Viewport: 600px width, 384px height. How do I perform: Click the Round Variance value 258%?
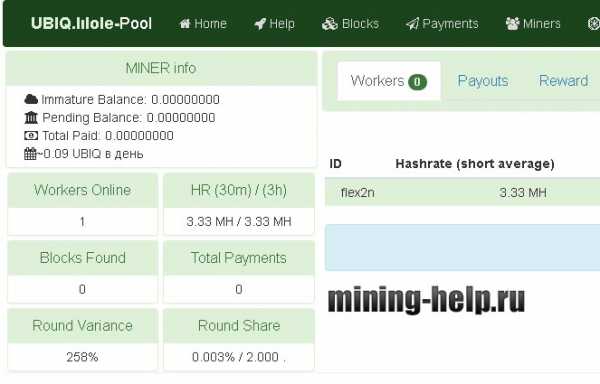click(82, 357)
